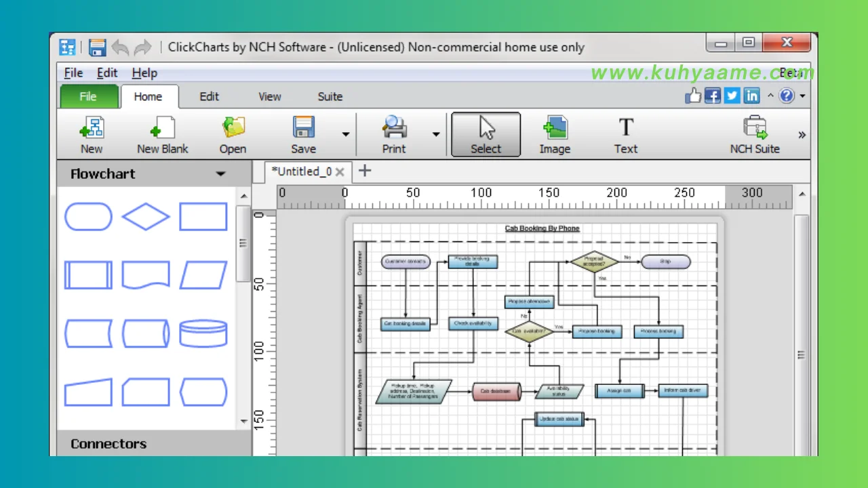Viewport: 868px width, 488px height.
Task: Pick the hexagonal display shape
Action: click(x=203, y=392)
